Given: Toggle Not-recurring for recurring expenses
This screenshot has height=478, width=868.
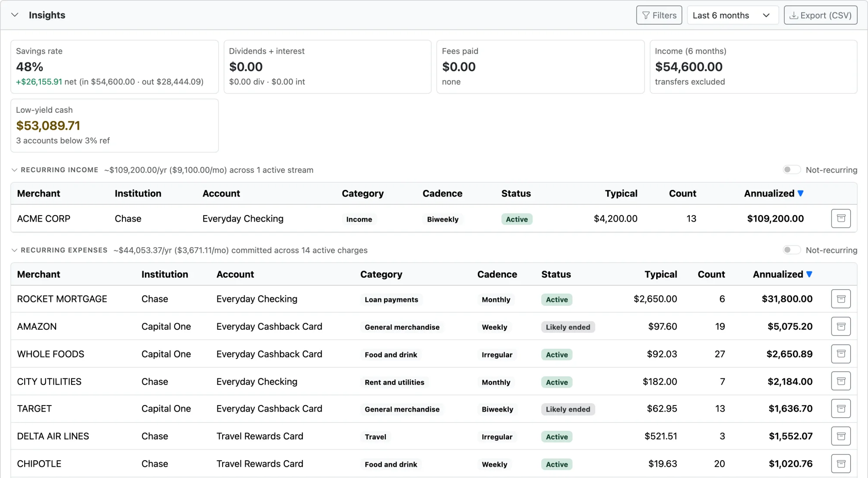Looking at the screenshot, I should click(792, 250).
